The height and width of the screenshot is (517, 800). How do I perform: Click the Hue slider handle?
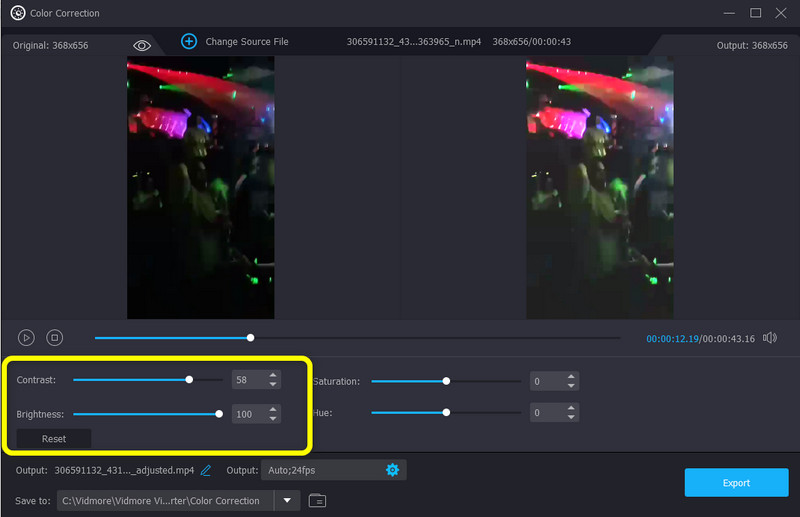click(446, 412)
